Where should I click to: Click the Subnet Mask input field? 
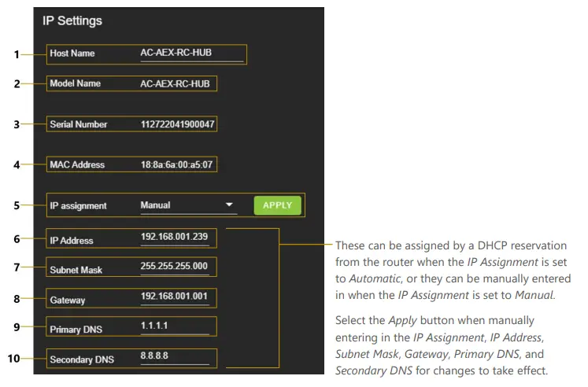pyautogui.click(x=175, y=267)
